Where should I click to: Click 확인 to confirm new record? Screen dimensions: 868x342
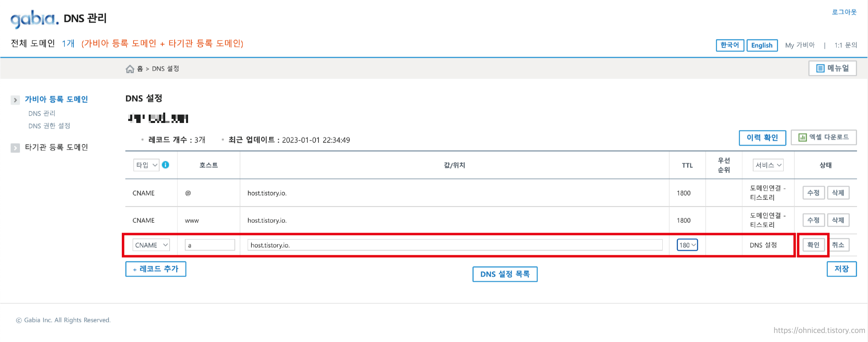(x=813, y=245)
